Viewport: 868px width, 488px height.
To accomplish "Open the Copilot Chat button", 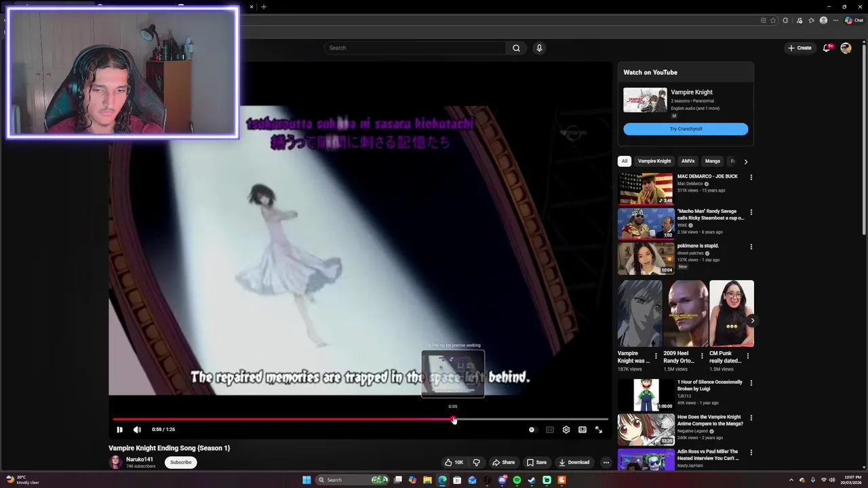I will 854,20.
